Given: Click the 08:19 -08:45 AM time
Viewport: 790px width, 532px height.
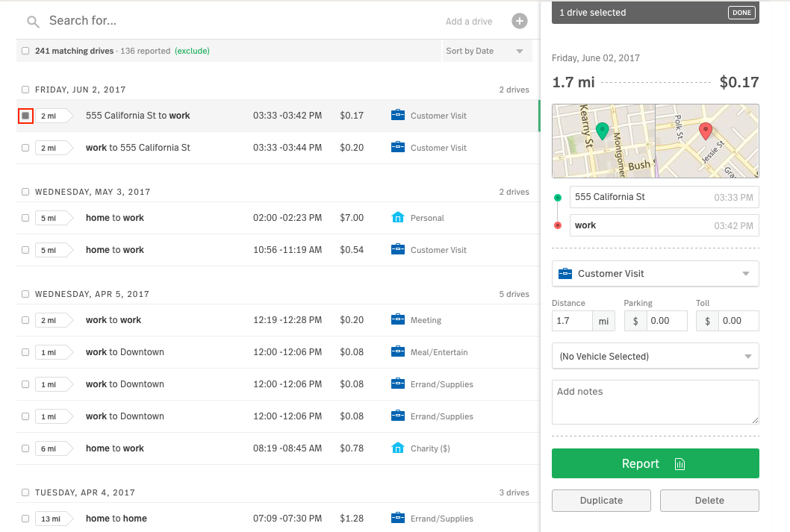Looking at the screenshot, I should click(287, 448).
